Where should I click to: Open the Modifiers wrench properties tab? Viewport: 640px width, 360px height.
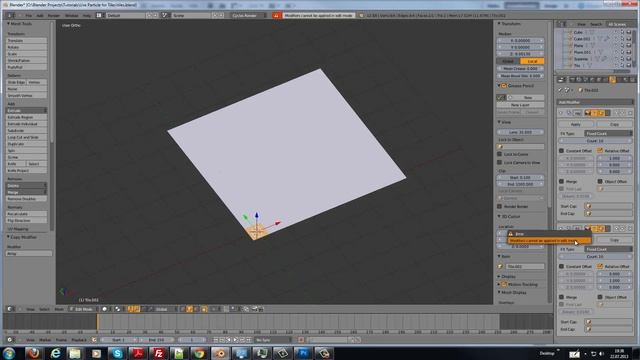click(x=613, y=80)
